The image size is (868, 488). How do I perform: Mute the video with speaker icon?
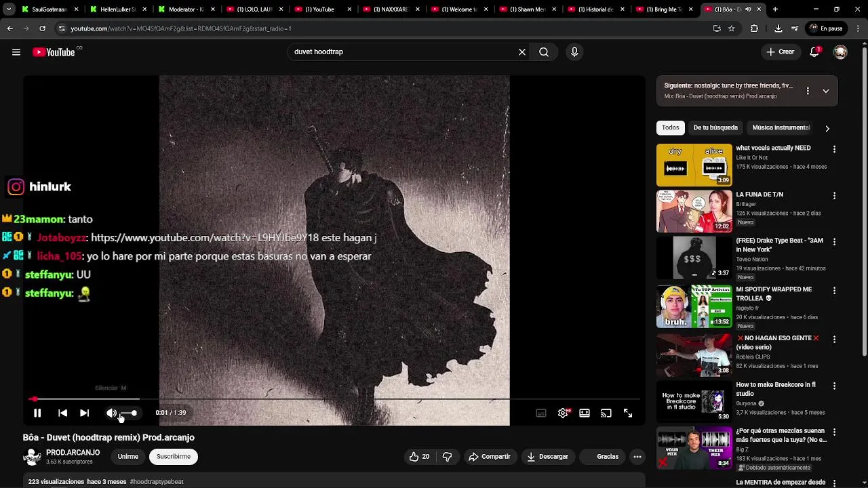coord(111,413)
